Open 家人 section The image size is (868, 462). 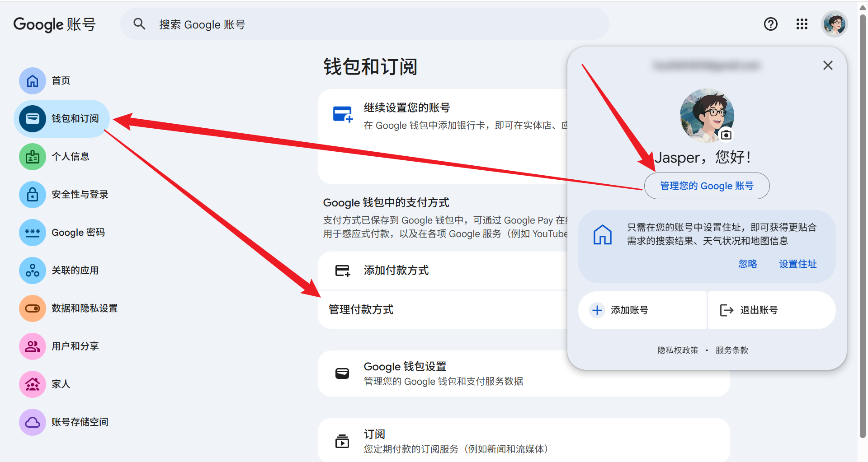pyautogui.click(x=61, y=384)
